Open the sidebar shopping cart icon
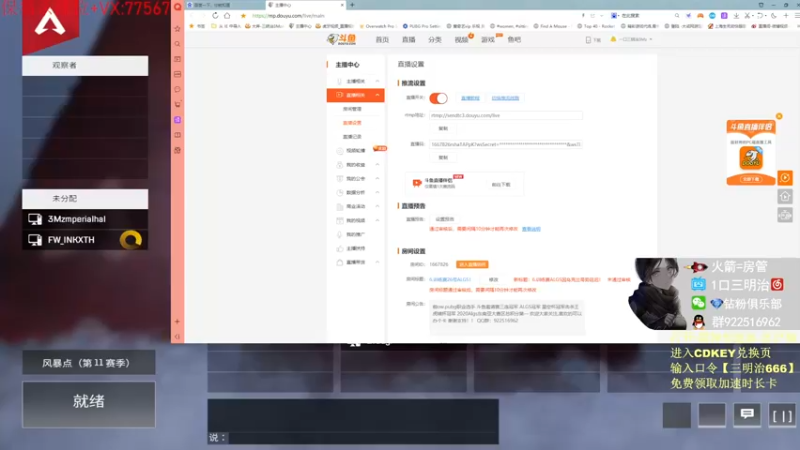Viewport: 800px width, 450px height. 178,104
